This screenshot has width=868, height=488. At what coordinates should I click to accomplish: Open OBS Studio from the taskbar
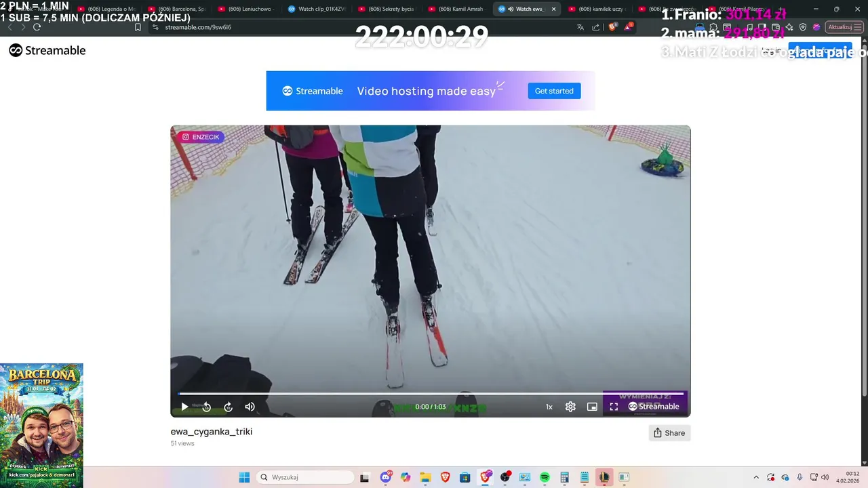tap(505, 477)
